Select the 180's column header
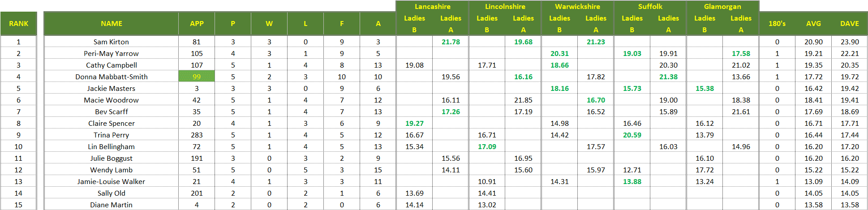The image size is (868, 210). (777, 24)
